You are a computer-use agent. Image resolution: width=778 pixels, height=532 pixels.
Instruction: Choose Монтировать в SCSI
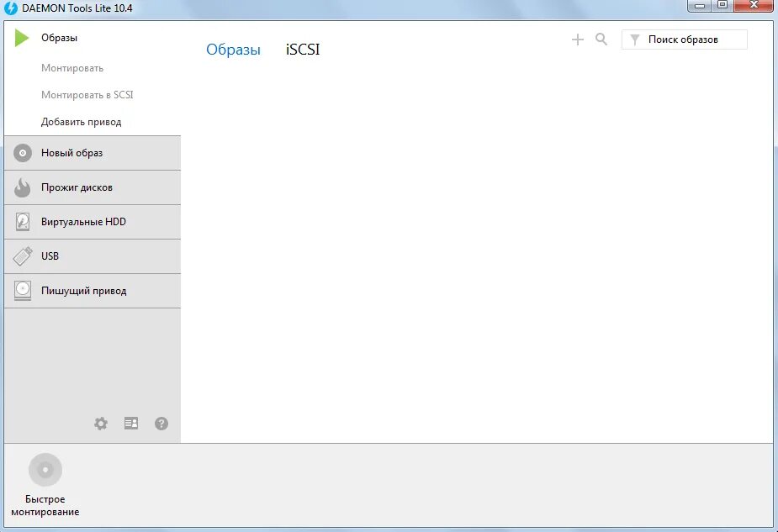pos(87,95)
